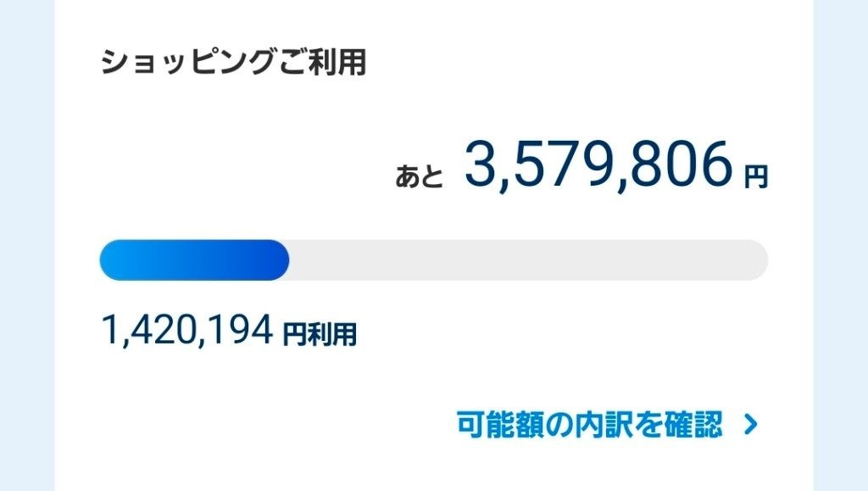The width and height of the screenshot is (868, 491).
Task: Select the used amount 1,420,194
Action: point(186,331)
